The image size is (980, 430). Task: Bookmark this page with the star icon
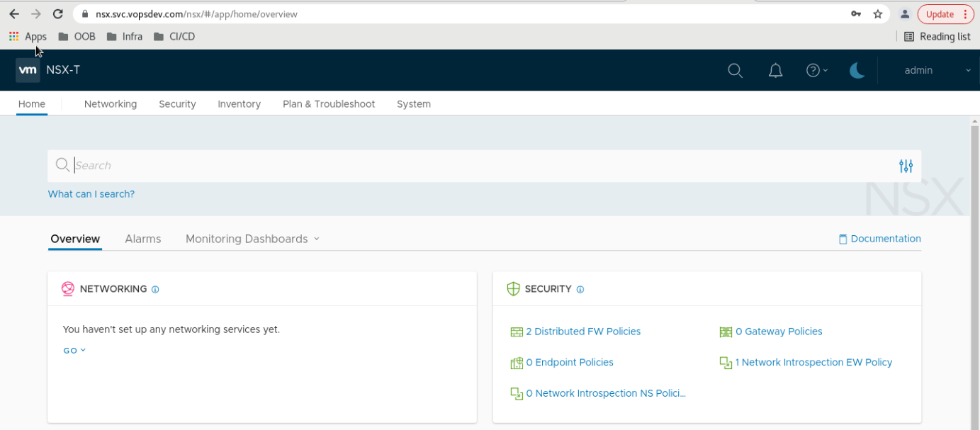click(877, 14)
